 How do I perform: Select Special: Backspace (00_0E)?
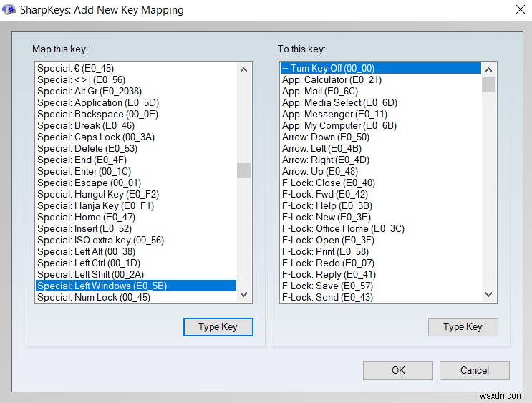(x=136, y=115)
